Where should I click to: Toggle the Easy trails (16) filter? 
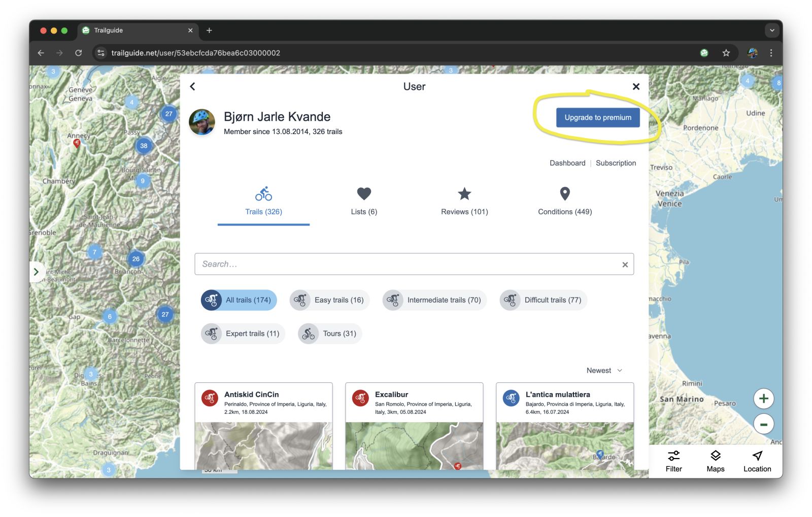pos(329,300)
